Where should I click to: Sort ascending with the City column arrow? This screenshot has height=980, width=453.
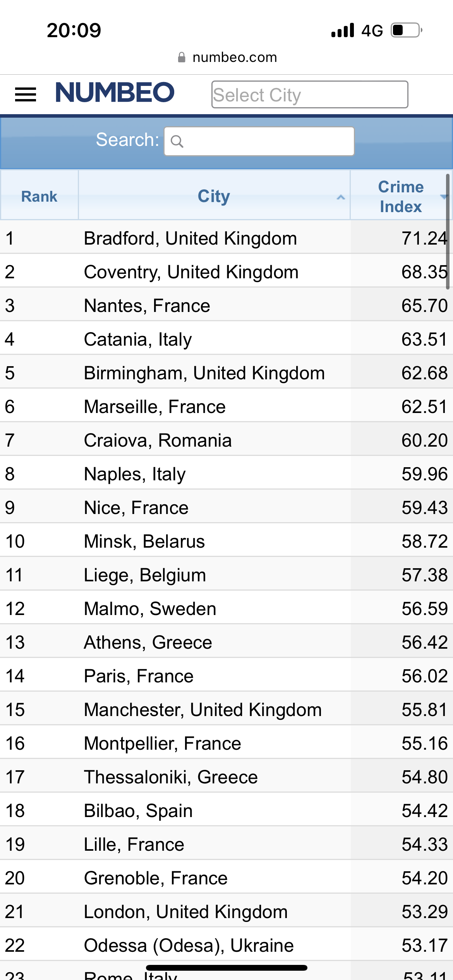click(341, 197)
